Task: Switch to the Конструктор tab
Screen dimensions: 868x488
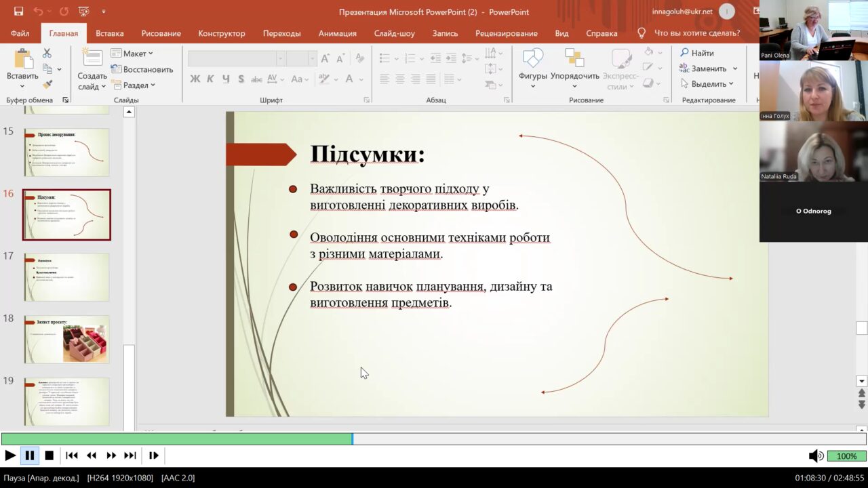Action: click(x=222, y=33)
